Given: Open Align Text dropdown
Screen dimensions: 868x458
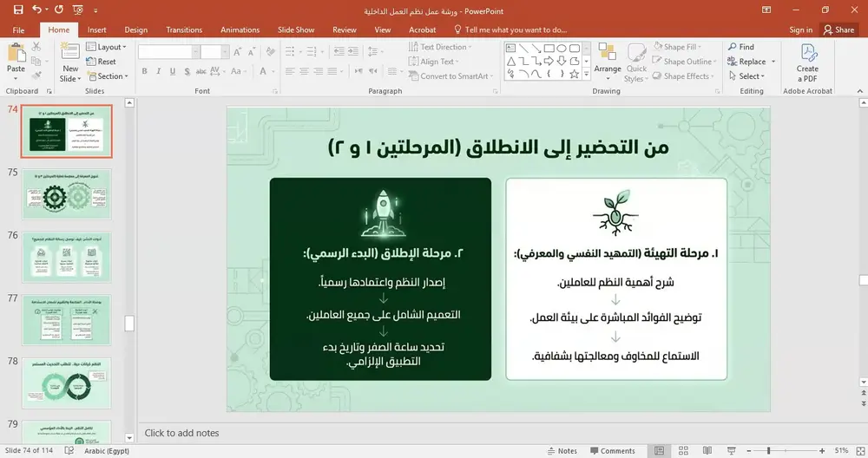Looking at the screenshot, I should pyautogui.click(x=434, y=62).
